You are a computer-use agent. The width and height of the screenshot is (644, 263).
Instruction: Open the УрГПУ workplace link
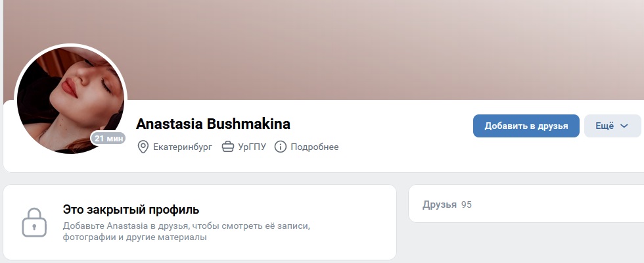tap(252, 147)
